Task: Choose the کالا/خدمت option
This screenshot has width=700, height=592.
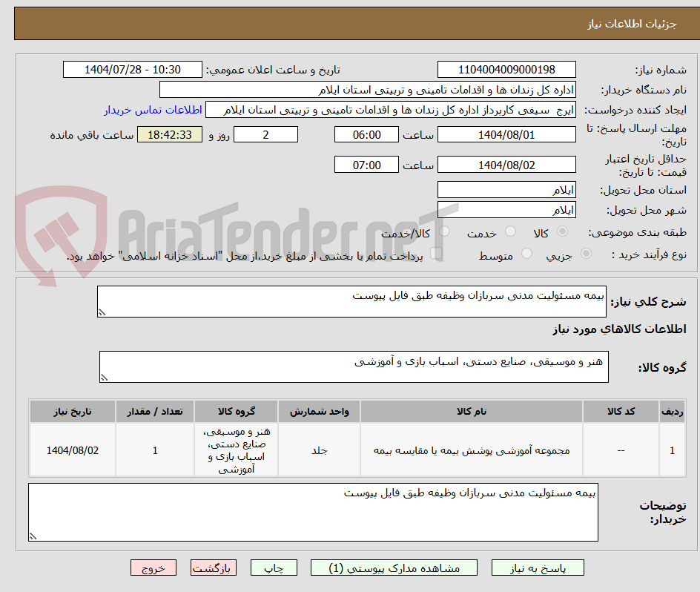Action: pyautogui.click(x=445, y=231)
